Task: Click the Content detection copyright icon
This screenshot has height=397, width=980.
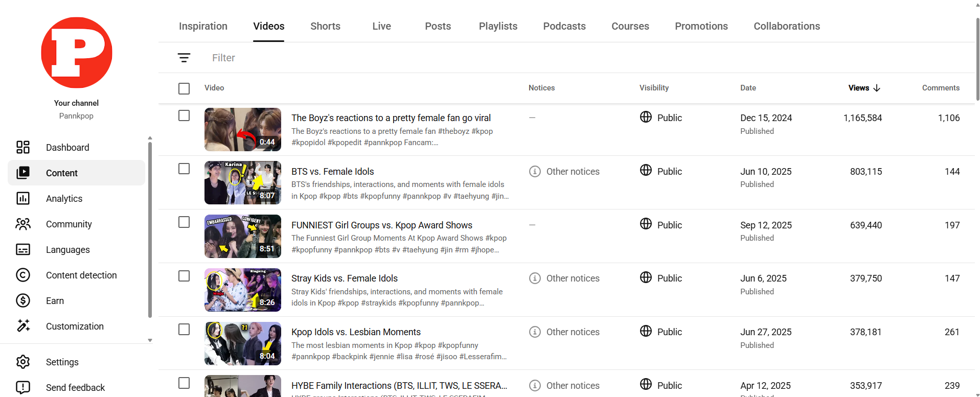Action: pos(23,275)
